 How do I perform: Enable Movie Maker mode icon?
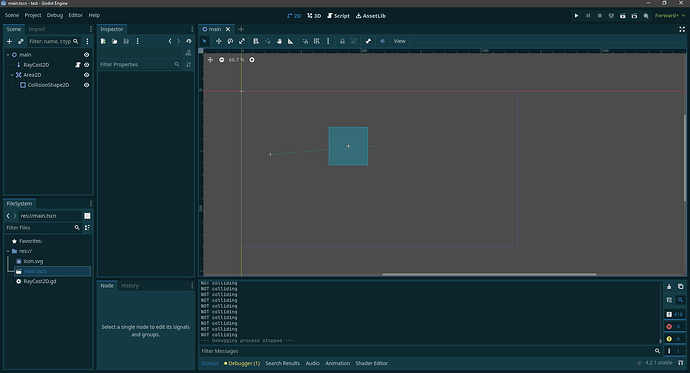tap(646, 15)
